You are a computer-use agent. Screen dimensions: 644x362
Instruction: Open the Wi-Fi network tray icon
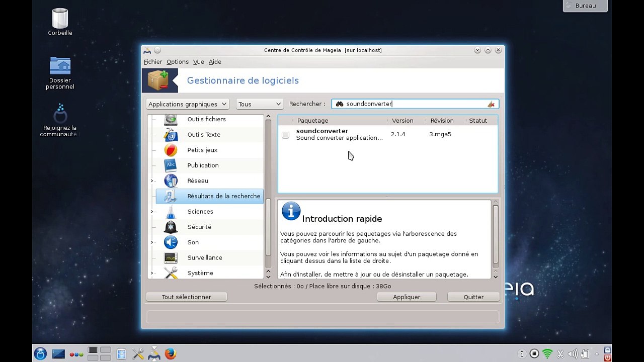(x=547, y=354)
